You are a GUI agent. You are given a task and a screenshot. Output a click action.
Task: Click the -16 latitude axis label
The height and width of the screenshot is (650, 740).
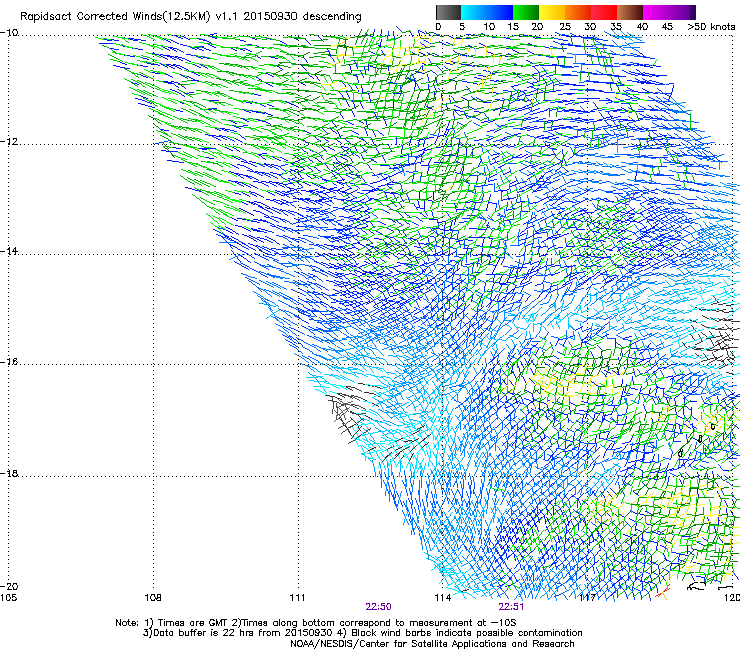[x=9, y=362]
